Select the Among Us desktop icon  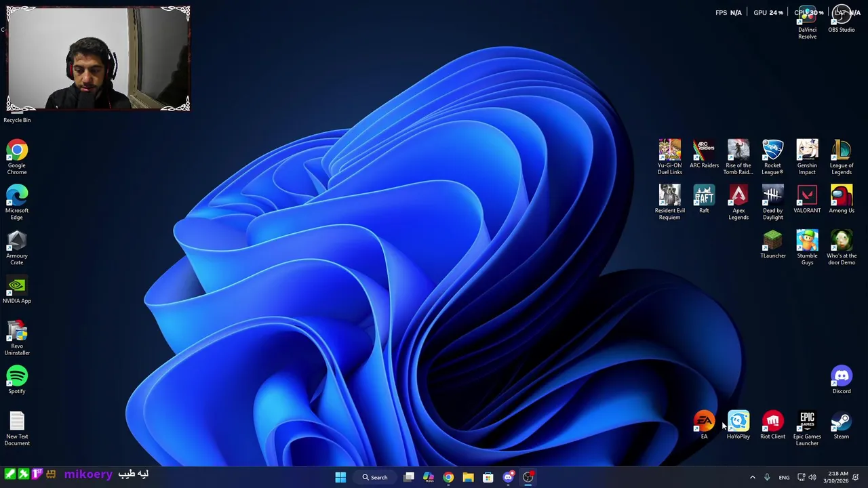pos(842,199)
